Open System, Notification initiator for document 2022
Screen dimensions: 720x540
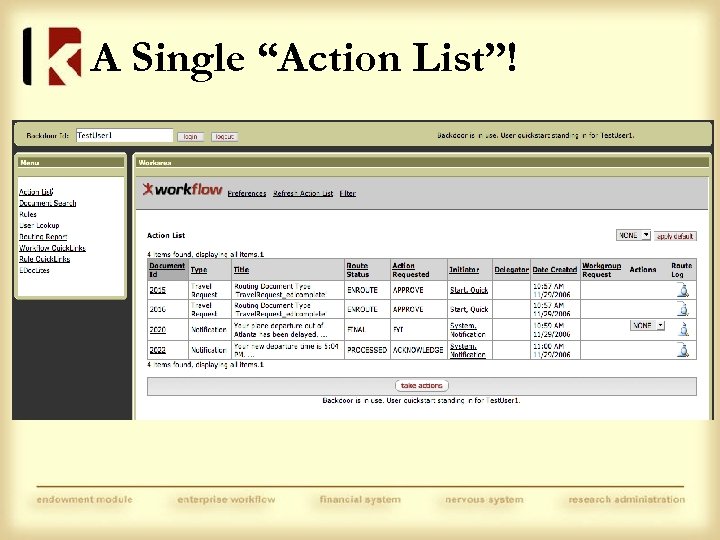[x=467, y=350]
